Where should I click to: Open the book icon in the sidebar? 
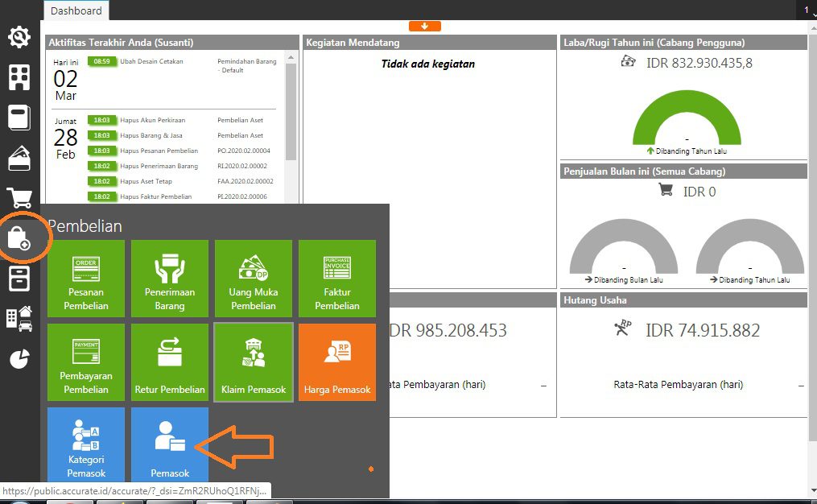point(19,118)
